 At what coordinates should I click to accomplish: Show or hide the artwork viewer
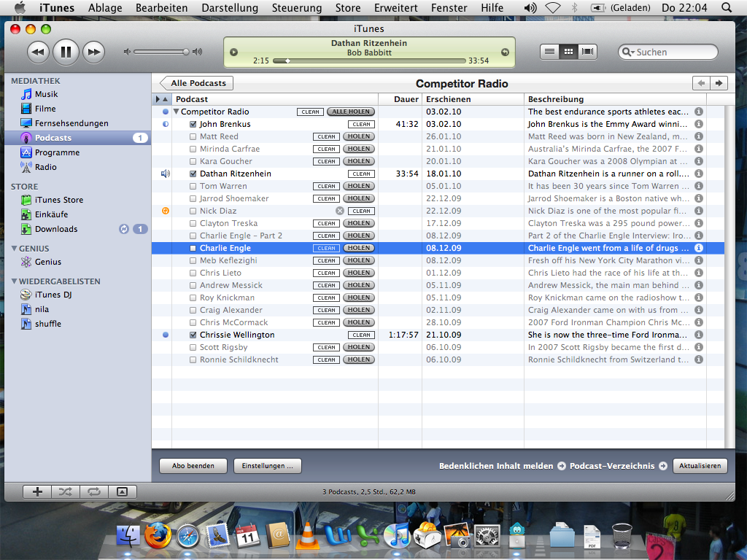(123, 492)
